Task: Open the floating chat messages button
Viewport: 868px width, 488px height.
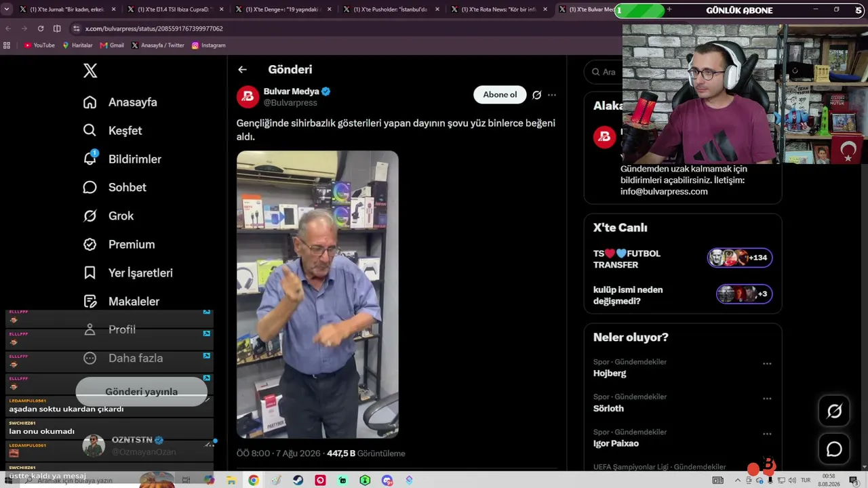Action: click(834, 449)
